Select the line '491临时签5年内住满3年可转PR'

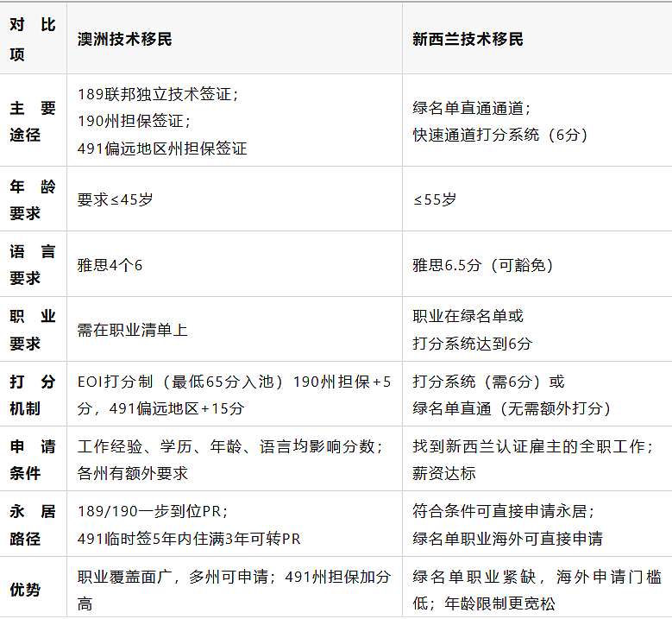pyautogui.click(x=189, y=539)
